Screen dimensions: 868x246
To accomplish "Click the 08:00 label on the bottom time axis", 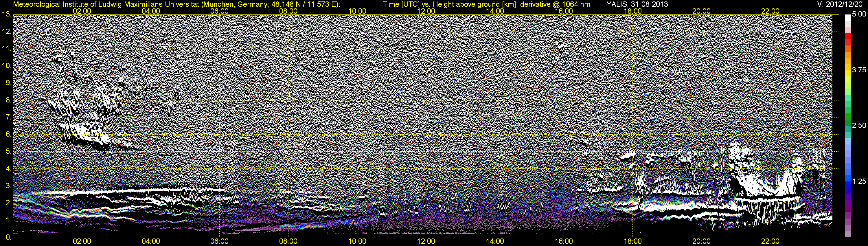I will coord(288,241).
